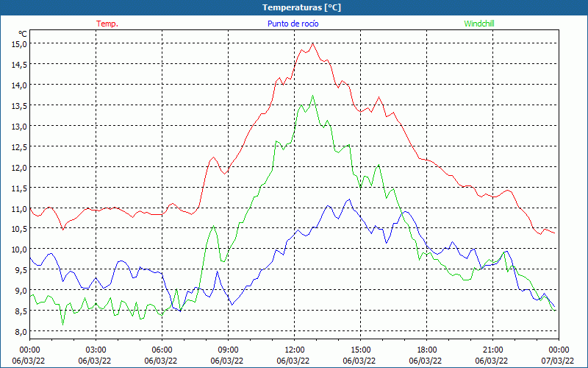Image resolution: width=588 pixels, height=368 pixels.
Task: Click the 10,0 y-axis value
Action: click(x=20, y=250)
